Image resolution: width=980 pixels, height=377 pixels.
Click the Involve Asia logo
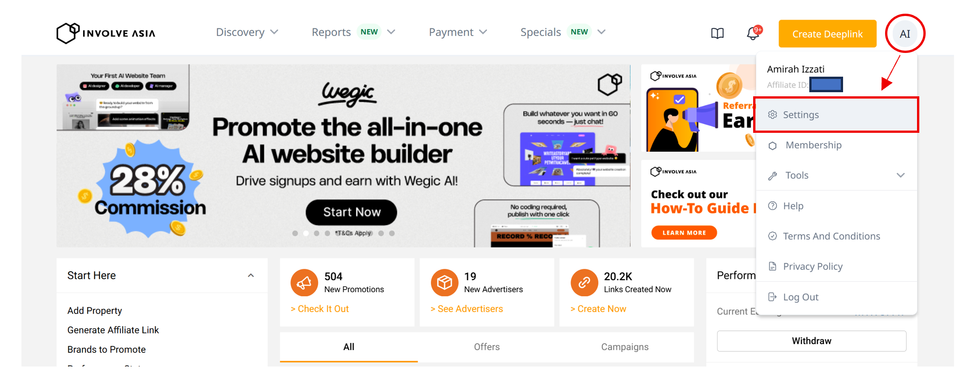click(x=106, y=33)
